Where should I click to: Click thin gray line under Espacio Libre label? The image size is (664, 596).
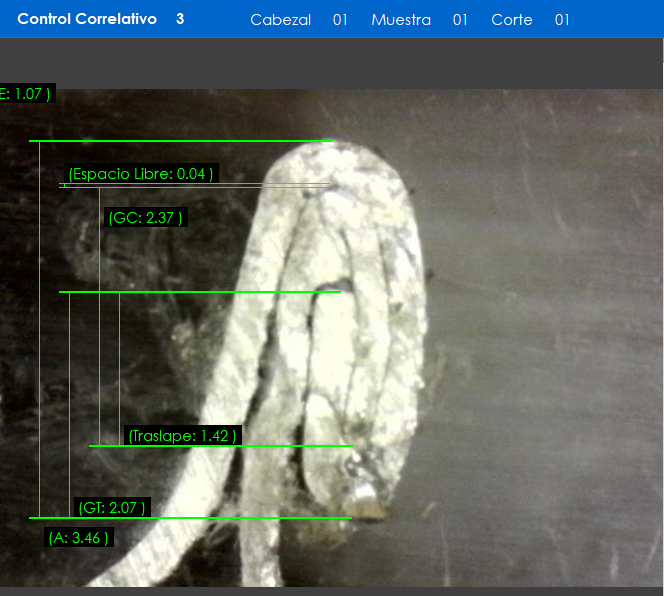[200, 186]
